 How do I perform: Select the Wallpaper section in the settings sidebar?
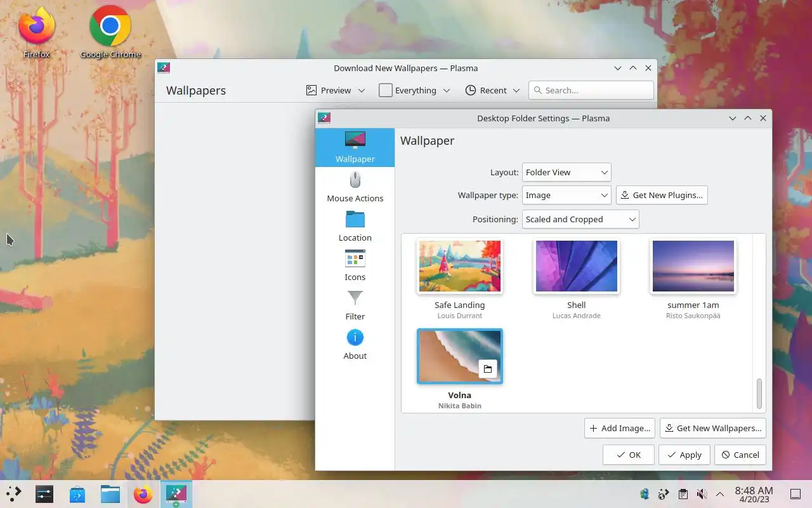point(355,148)
